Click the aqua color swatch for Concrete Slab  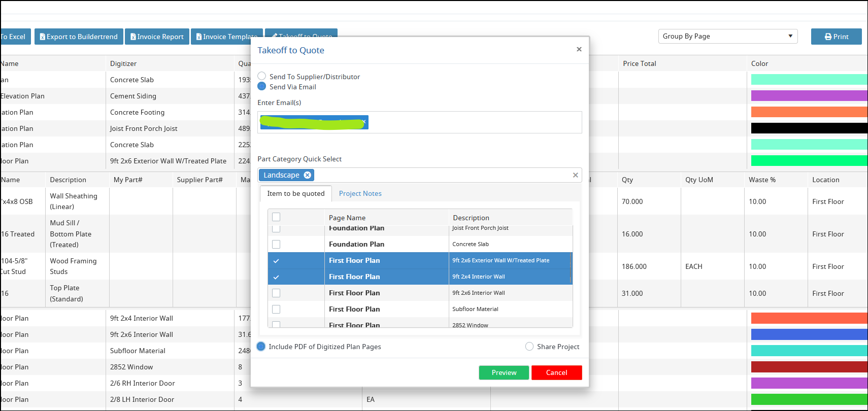[809, 79]
